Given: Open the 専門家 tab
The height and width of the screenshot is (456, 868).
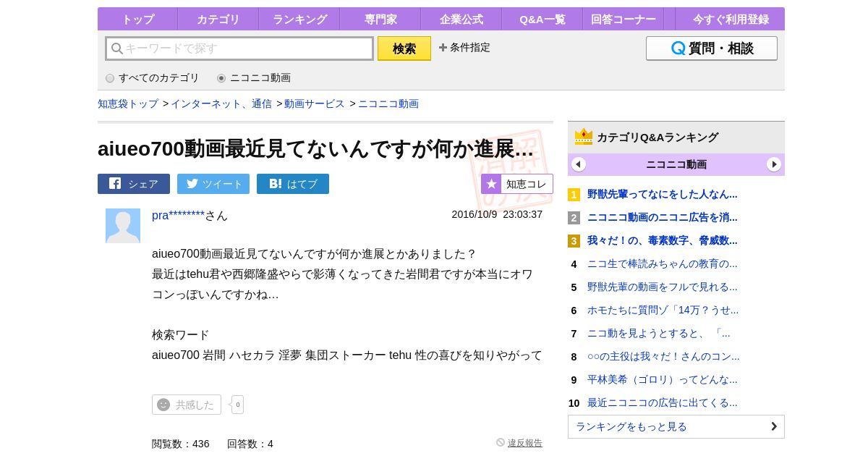Looking at the screenshot, I should [x=380, y=20].
